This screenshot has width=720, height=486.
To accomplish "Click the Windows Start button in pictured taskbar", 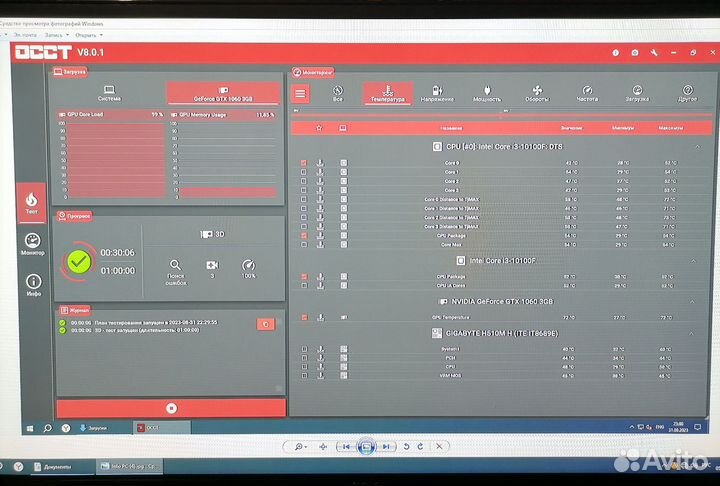I will pyautogui.click(x=30, y=428).
